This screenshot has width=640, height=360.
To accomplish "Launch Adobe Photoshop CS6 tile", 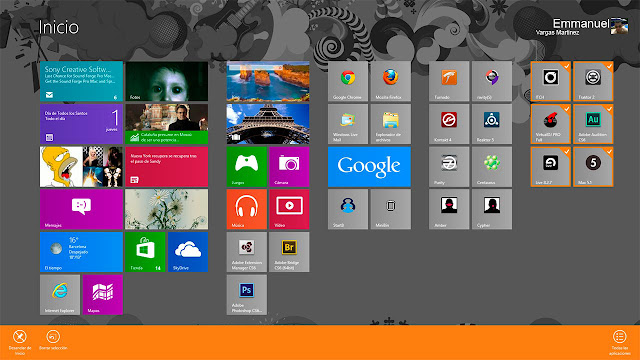I will pos(247,295).
